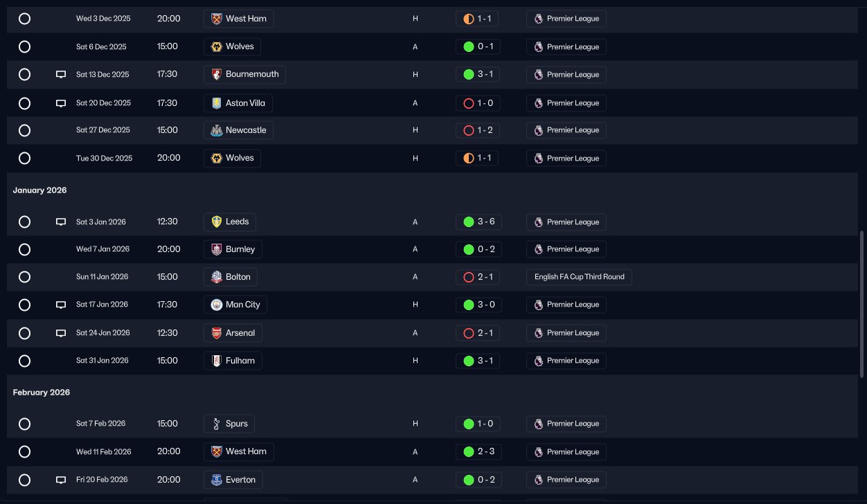View the 3 - 0 result against Man City
Viewport: 867px width, 504px height.
point(484,305)
